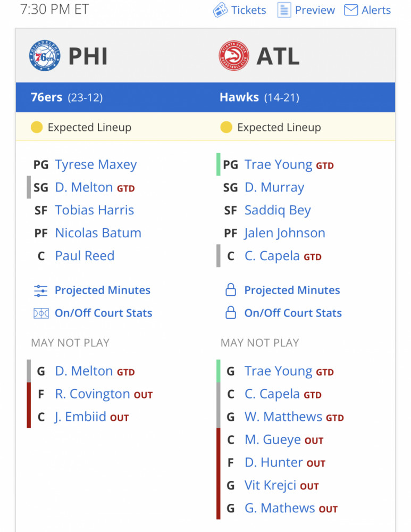Click the 76ers On/Off Court Stats court icon
The height and width of the screenshot is (532, 411).
point(41,313)
